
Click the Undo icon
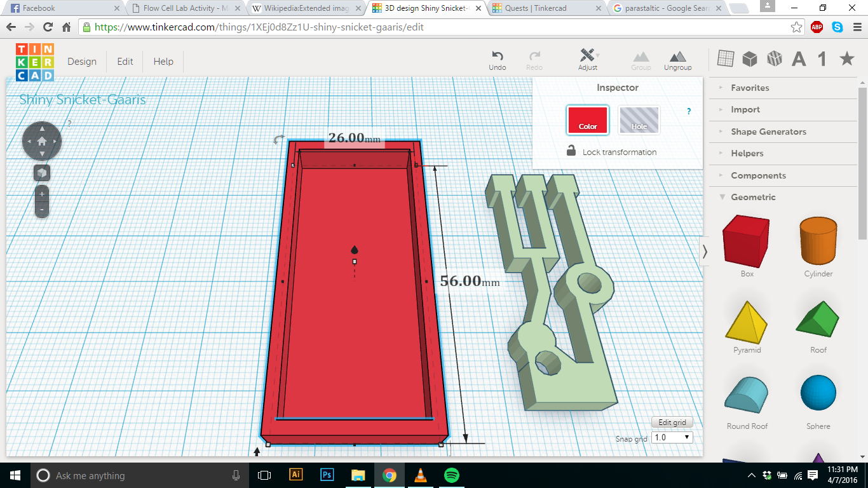[x=498, y=57]
